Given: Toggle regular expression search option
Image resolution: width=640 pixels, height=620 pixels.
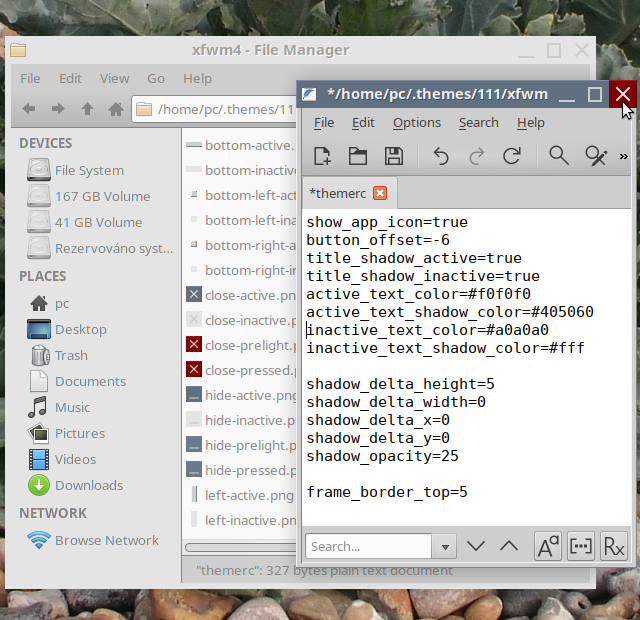Looking at the screenshot, I should [614, 546].
